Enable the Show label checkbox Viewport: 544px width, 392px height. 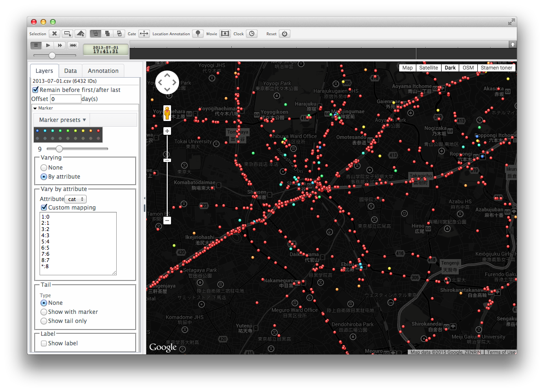pos(44,343)
